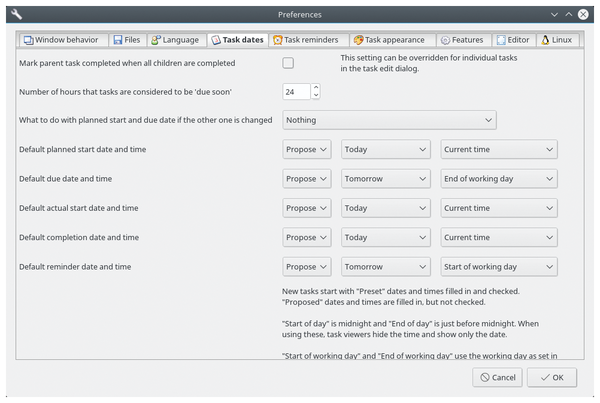Open the Linux tab
Image resolution: width=600 pixels, height=403 pixels.
point(557,40)
